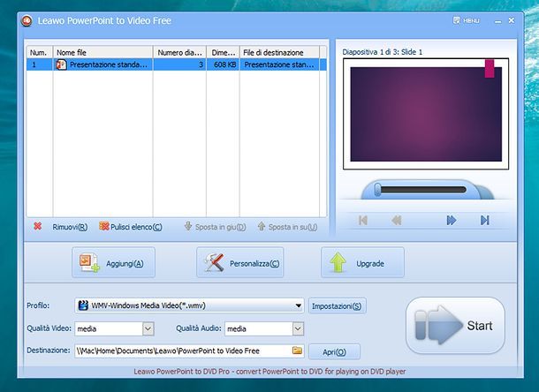Jump to last slide in preview
The height and width of the screenshot is (392, 539).
(x=485, y=220)
